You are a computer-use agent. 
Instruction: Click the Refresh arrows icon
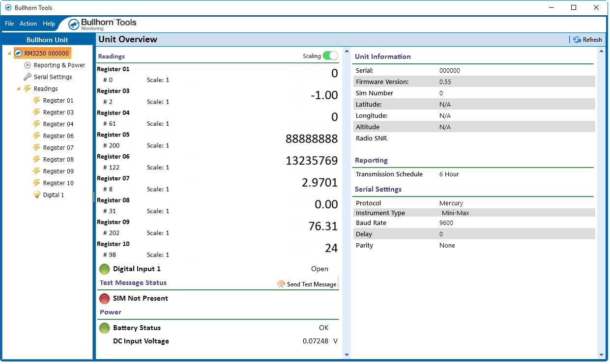[577, 40]
